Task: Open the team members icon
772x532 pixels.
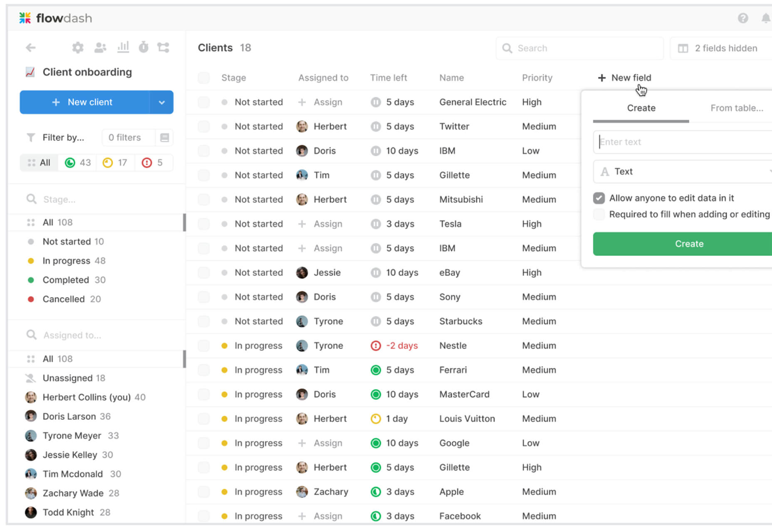Action: (x=100, y=47)
